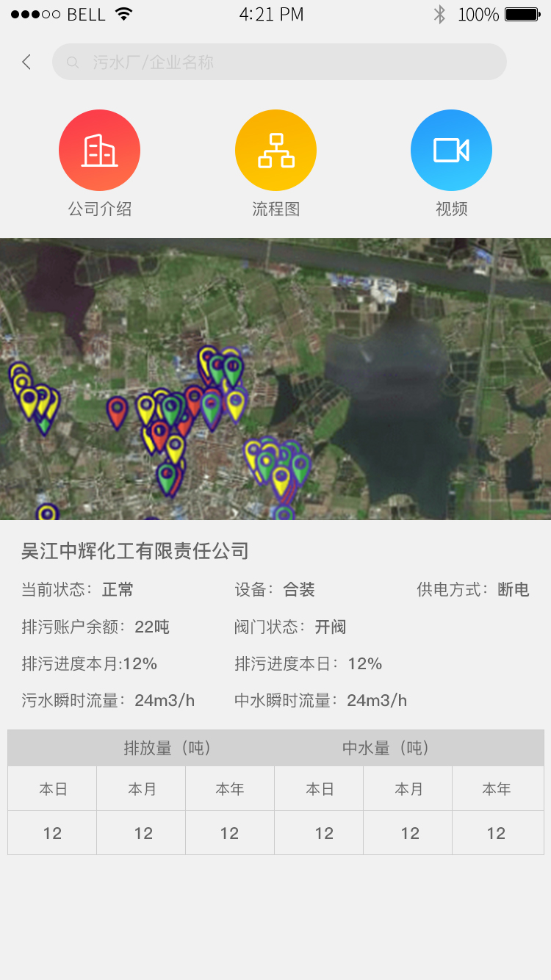Screen dimensions: 551x980
Task: Tap 阀门状态 开阀 entry
Action: 290,627
